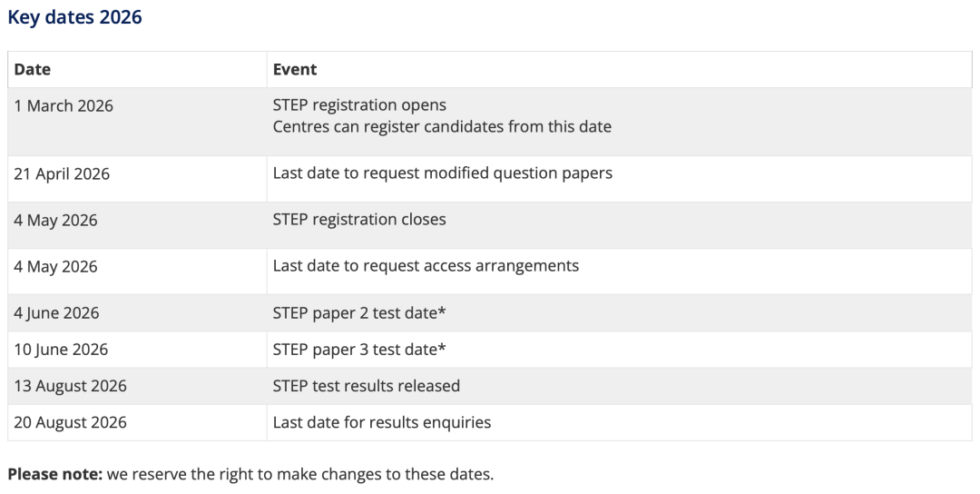
Task: Click the date beside "STEP registration closes"
Action: click(55, 220)
